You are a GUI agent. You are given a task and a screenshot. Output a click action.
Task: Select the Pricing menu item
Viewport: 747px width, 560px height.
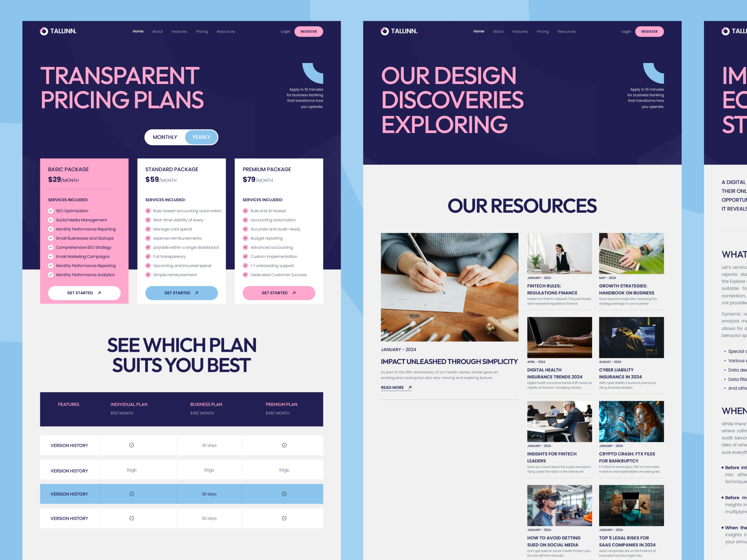[202, 31]
